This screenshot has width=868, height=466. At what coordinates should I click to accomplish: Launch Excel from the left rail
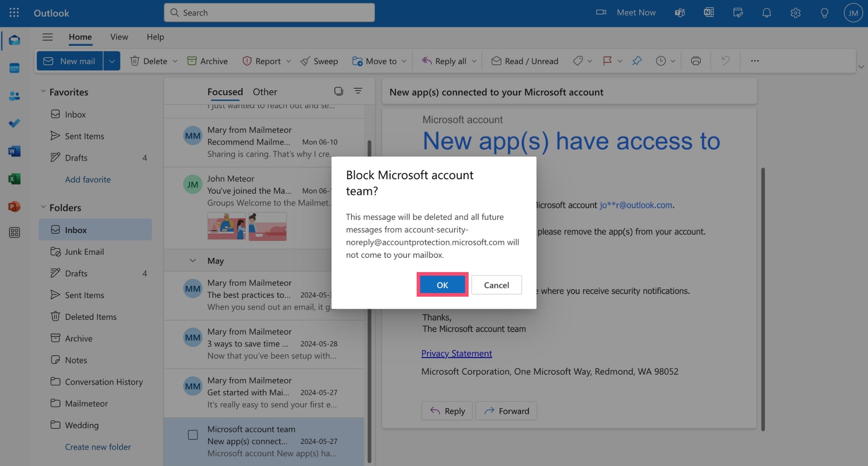[14, 179]
